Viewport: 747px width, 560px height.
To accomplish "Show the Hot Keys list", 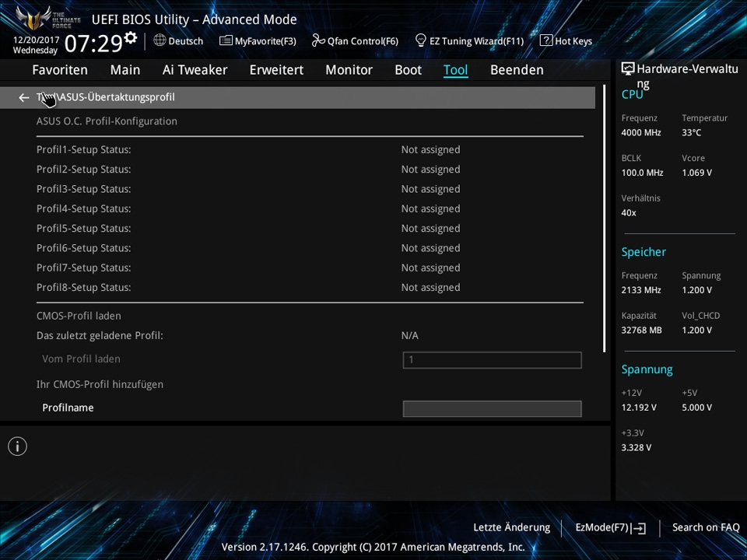I will click(566, 41).
